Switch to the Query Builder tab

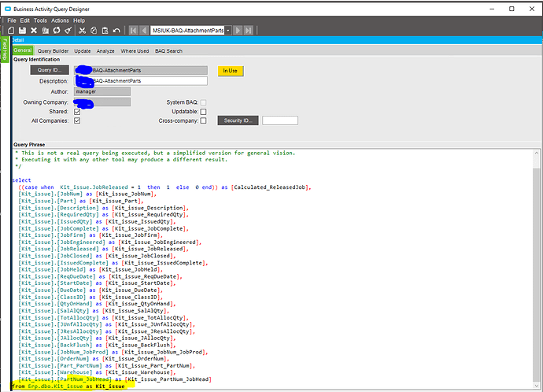point(53,51)
